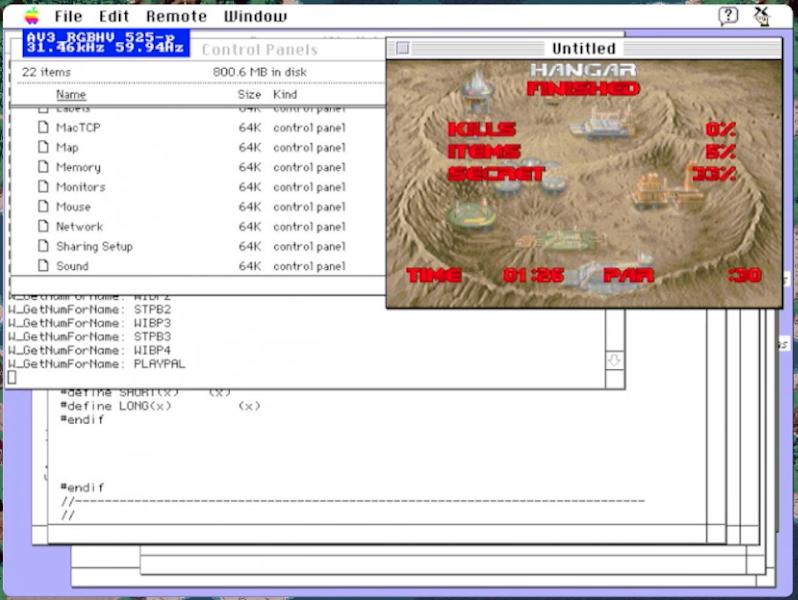Select the Map control panel icon
This screenshot has height=600, width=798.
pyautogui.click(x=43, y=148)
